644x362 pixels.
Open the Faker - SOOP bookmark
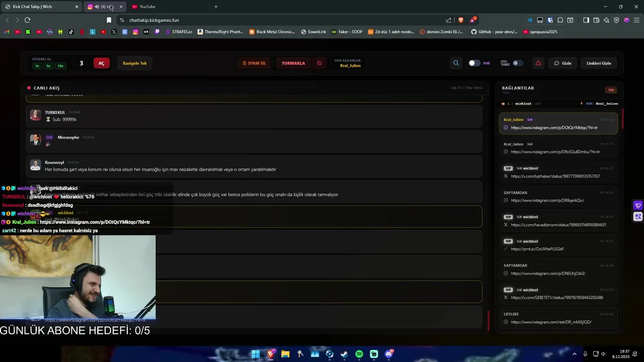tap(347, 32)
